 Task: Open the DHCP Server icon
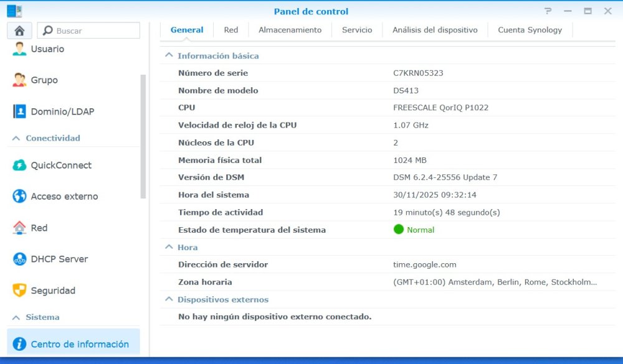[19, 259]
